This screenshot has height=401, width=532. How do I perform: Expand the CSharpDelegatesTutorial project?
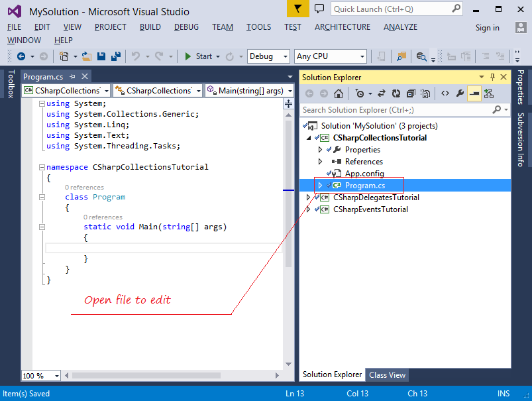point(308,198)
